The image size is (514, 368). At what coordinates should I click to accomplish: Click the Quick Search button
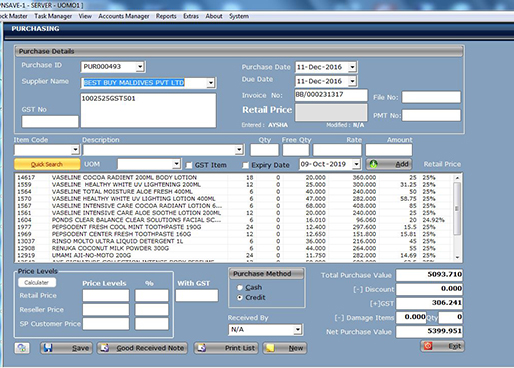click(x=47, y=164)
